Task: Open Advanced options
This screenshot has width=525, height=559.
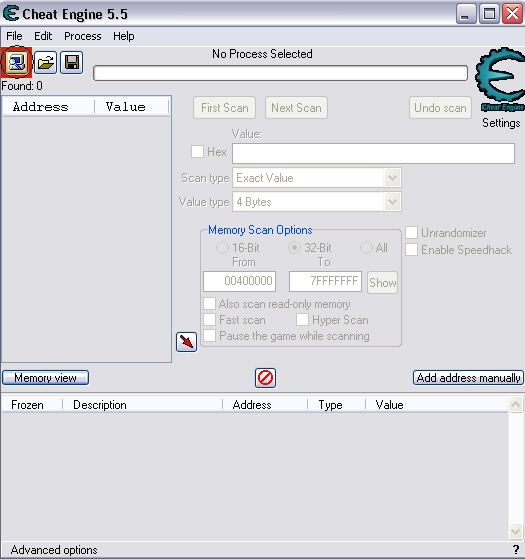Action: [x=54, y=550]
